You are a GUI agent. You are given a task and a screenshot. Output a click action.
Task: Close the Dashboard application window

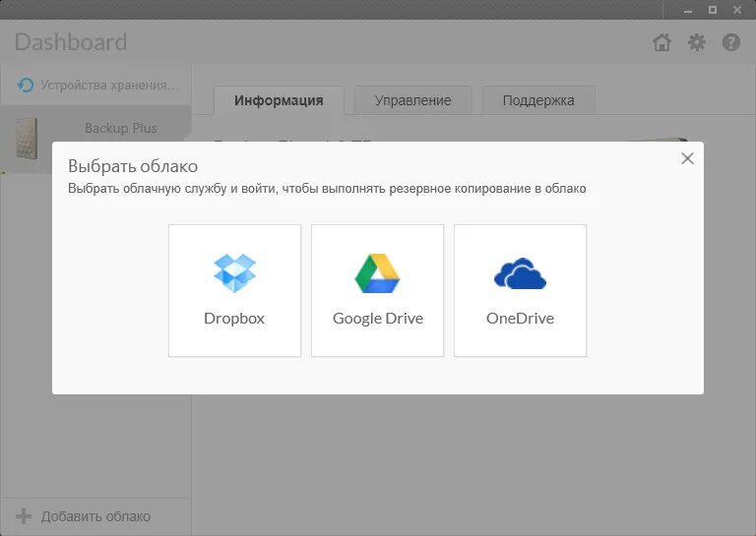tap(737, 10)
